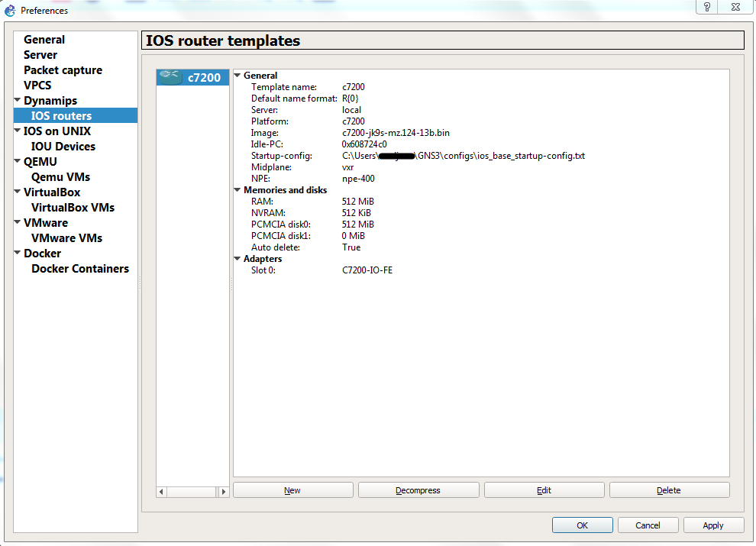Click the Auto delete value True
Screen dimensions: 756x546
pyautogui.click(x=351, y=247)
